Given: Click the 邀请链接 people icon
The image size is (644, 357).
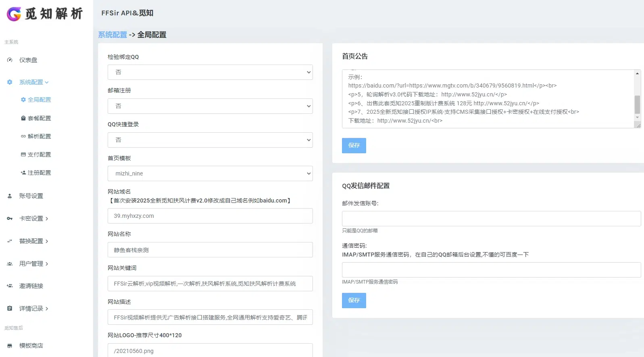Looking at the screenshot, I should [x=10, y=286].
